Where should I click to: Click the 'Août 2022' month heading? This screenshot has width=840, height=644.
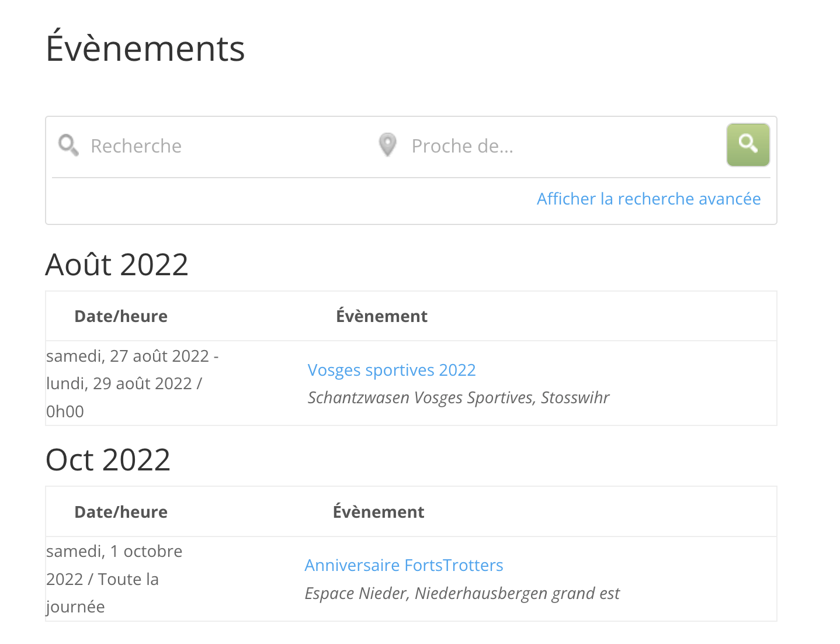(117, 265)
